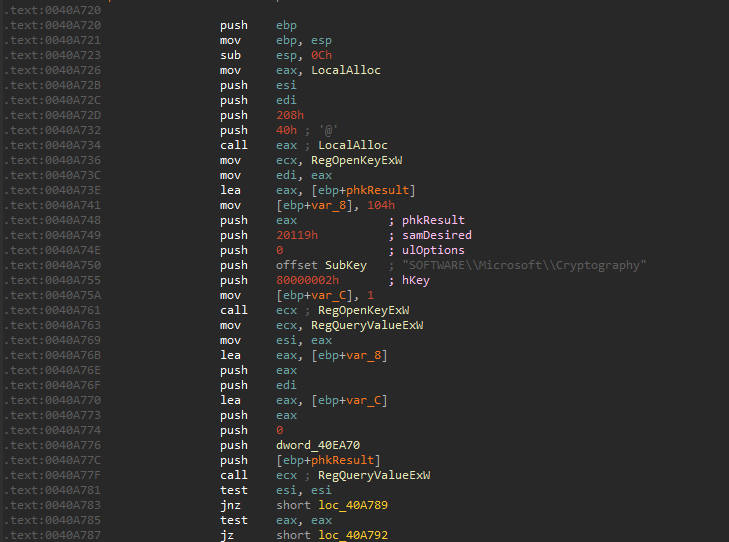Click the samDesired comment
The height and width of the screenshot is (542, 729).
pyautogui.click(x=437, y=235)
